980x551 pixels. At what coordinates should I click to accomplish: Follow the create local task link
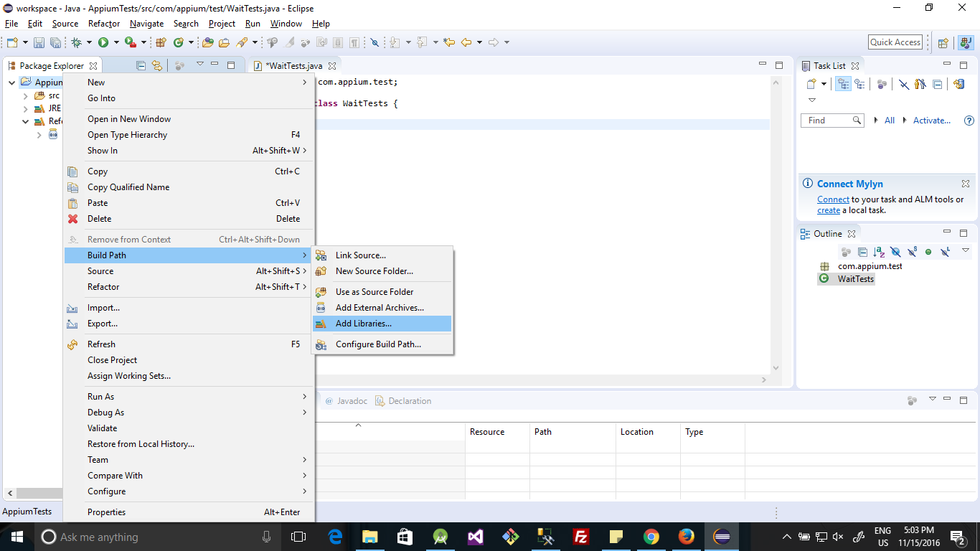829,210
